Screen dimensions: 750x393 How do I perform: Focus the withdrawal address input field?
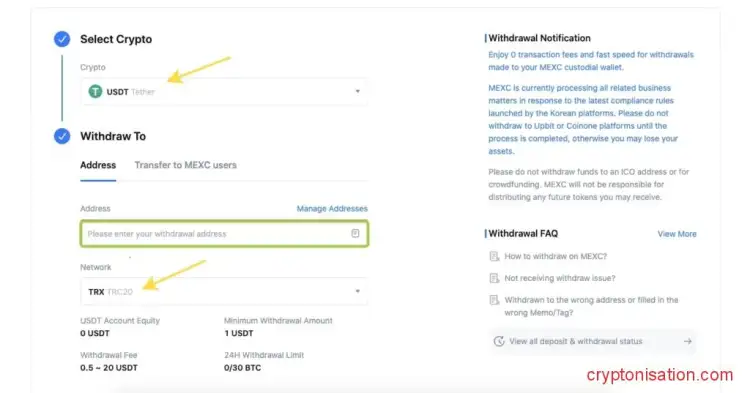pos(224,234)
